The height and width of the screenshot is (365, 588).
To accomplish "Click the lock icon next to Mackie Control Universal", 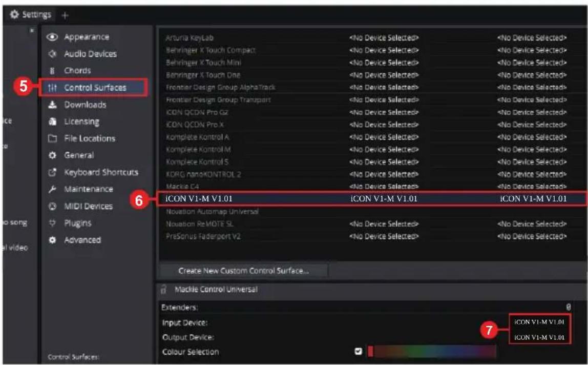I will pos(163,289).
